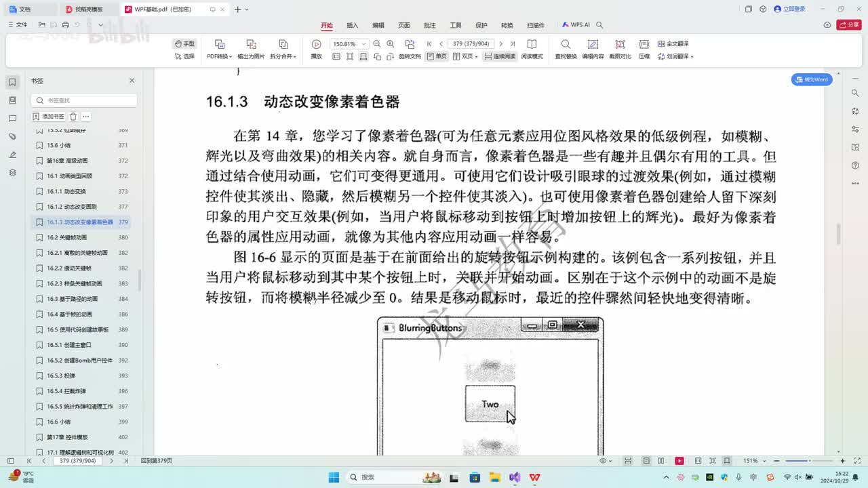Screen dimensions: 868x488
Task: Switch to the 页面 ribbon tab
Action: coord(404,25)
